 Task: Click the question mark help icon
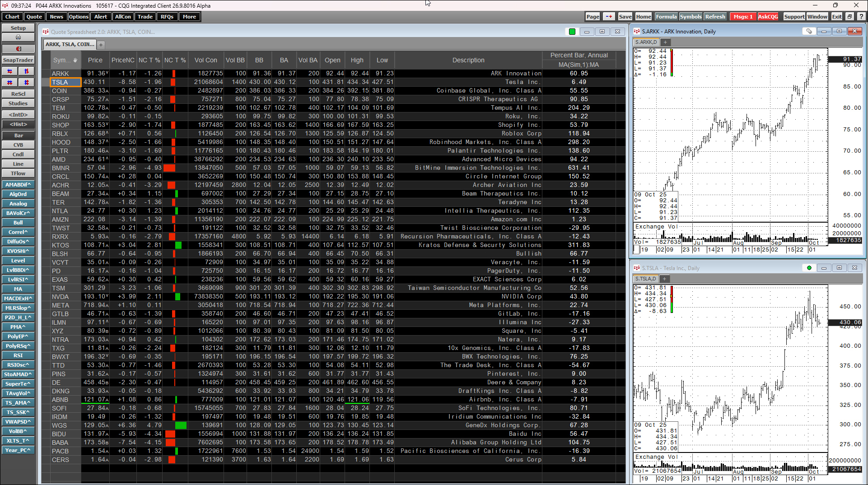pos(861,17)
